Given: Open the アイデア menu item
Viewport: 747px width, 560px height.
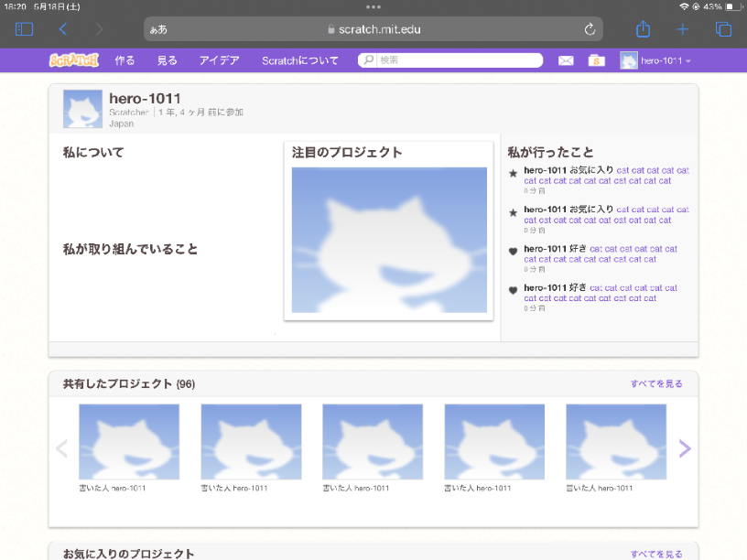Looking at the screenshot, I should (219, 60).
